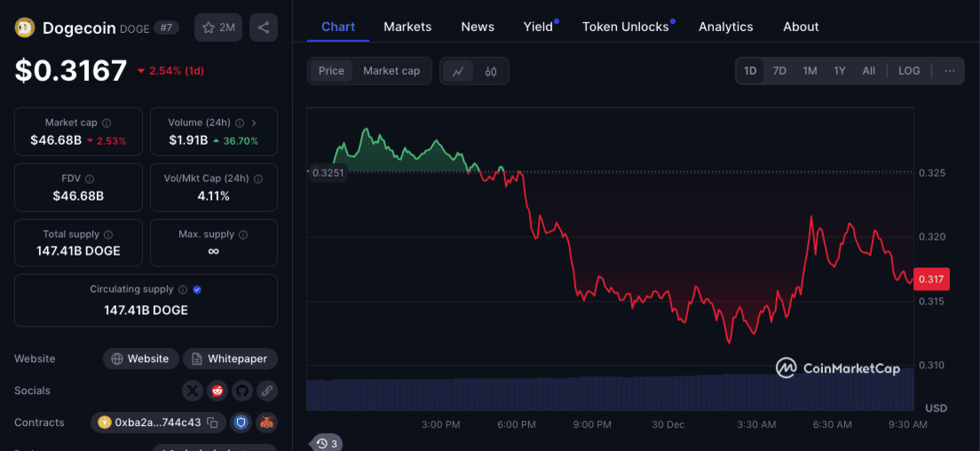980x451 pixels.
Task: Open Dogecoin's X (Twitter) social link
Action: pyautogui.click(x=193, y=391)
